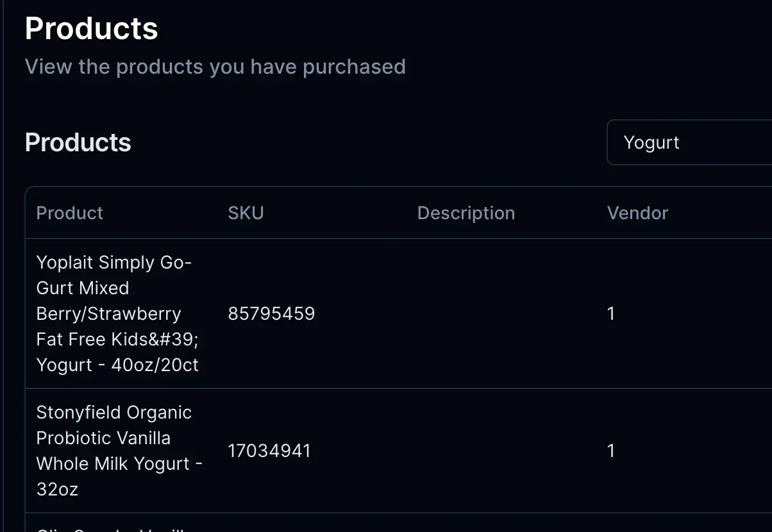The width and height of the screenshot is (772, 532).
Task: Click empty description cell in Yoplait row
Action: point(501,313)
